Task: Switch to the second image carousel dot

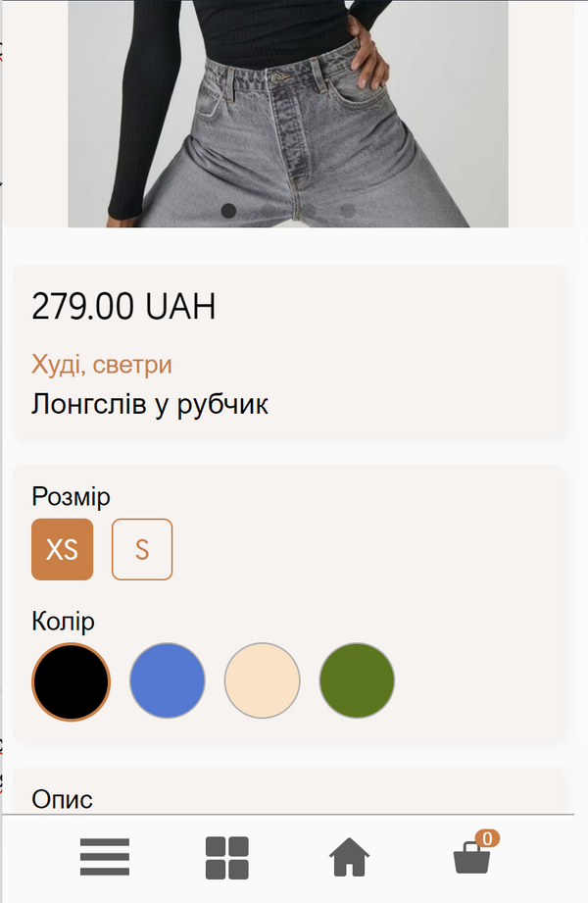Action: [x=268, y=211]
